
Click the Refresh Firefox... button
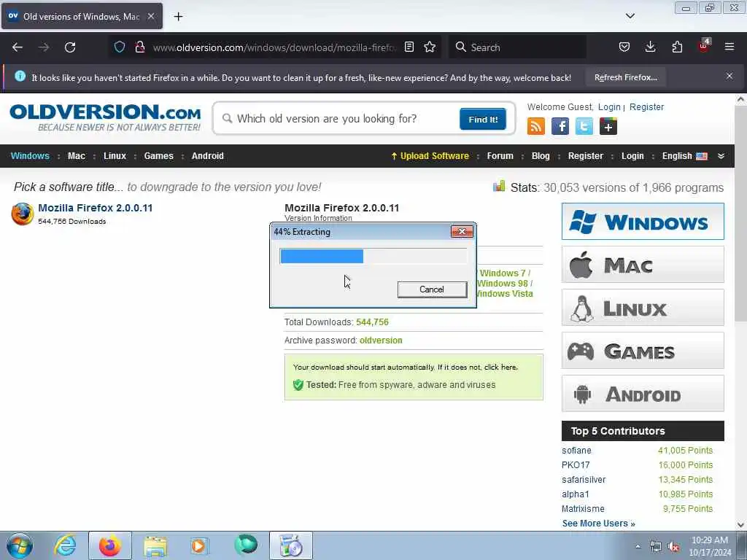pyautogui.click(x=625, y=77)
